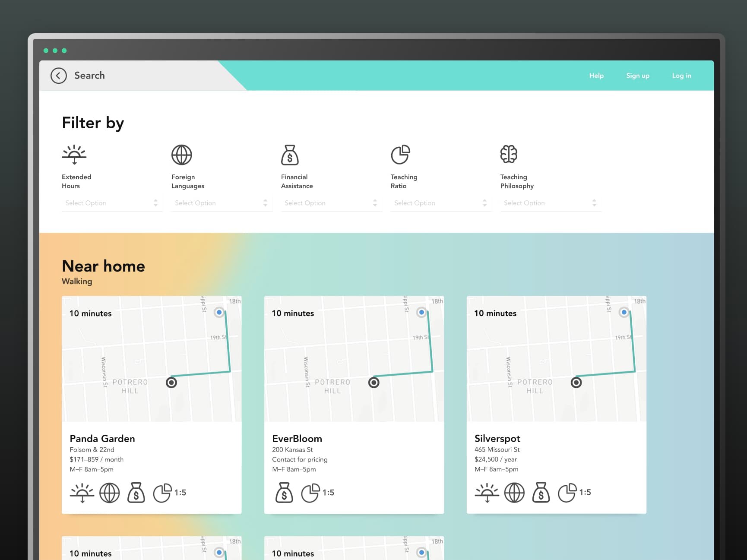Click the blue home dot on Silverspot map
747x560 pixels.
tap(624, 312)
